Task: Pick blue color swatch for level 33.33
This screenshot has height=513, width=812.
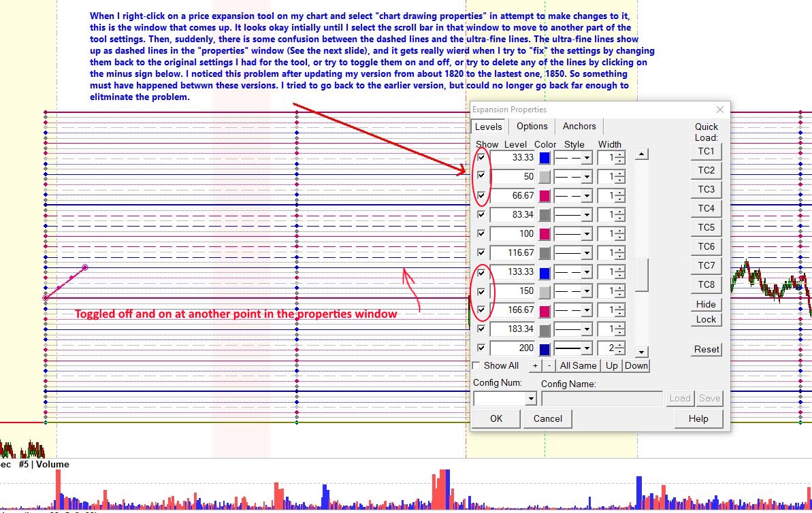Action: tap(545, 158)
